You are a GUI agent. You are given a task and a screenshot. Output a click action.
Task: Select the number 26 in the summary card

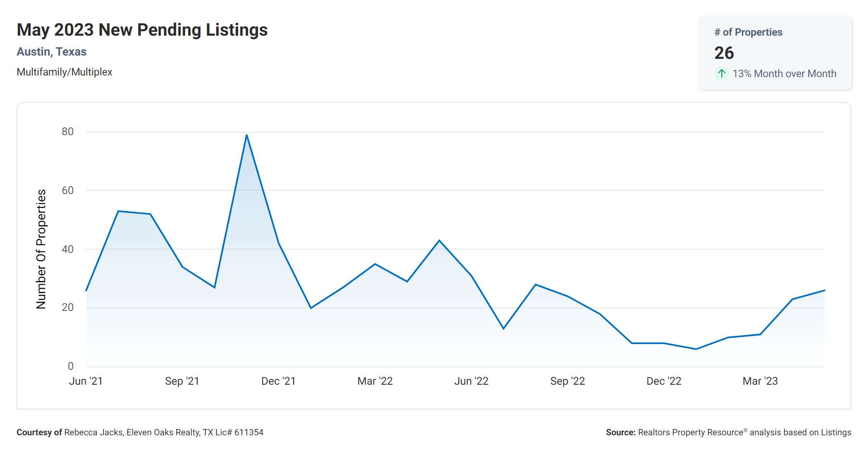tap(724, 53)
